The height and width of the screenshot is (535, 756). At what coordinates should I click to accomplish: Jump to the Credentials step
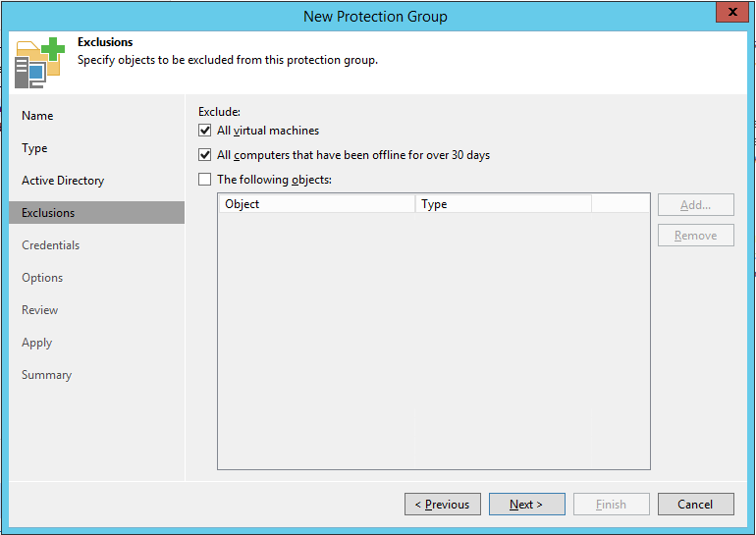[51, 245]
